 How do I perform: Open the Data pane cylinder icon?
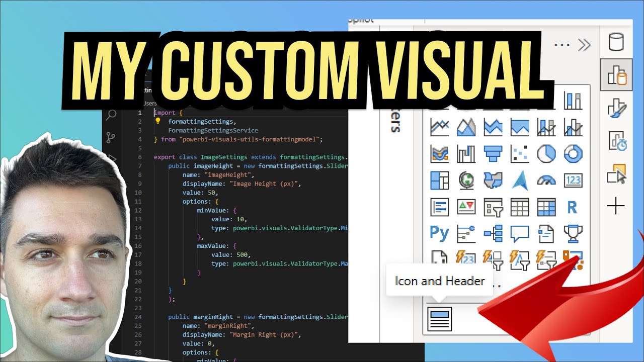616,42
